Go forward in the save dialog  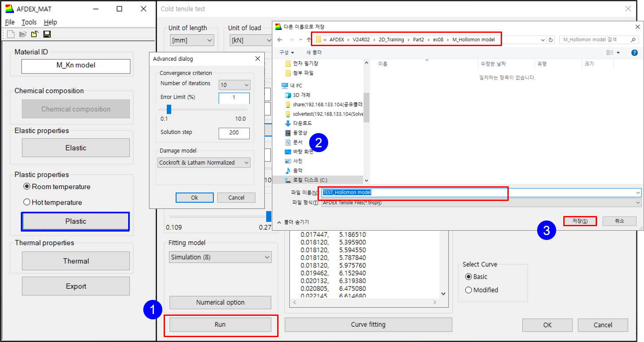(291, 39)
